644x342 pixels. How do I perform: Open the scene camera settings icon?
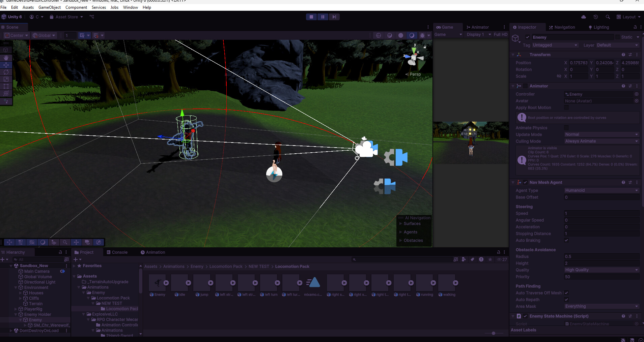pos(87,242)
